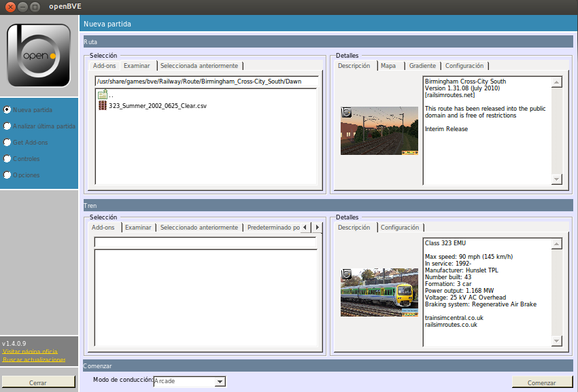This screenshot has height=392, width=578.
Task: Open the Gradiente tab in route details
Action: point(422,66)
